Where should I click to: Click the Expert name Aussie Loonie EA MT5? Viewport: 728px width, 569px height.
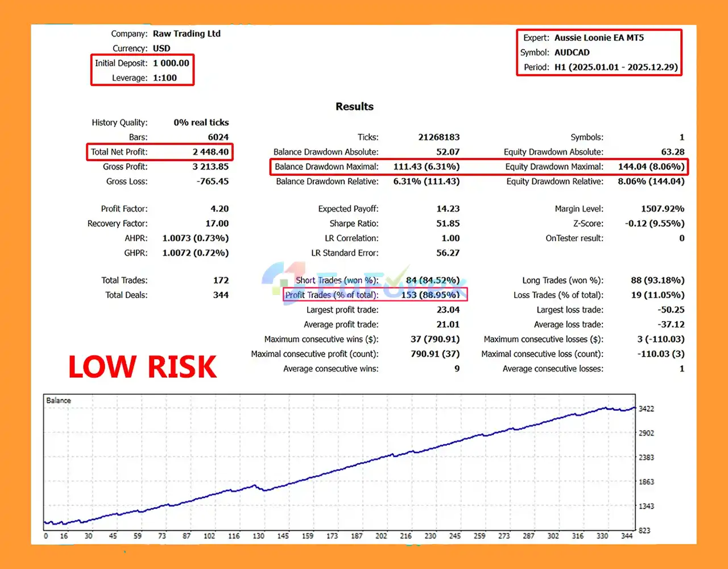(599, 38)
